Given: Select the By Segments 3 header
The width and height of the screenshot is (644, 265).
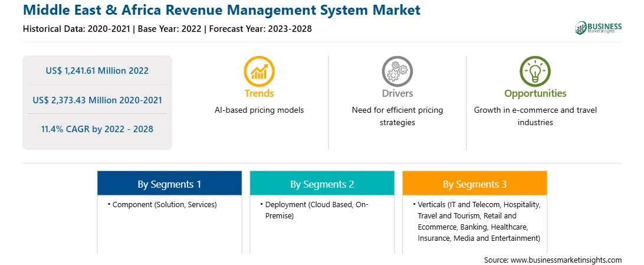Looking at the screenshot, I should pos(475,183).
